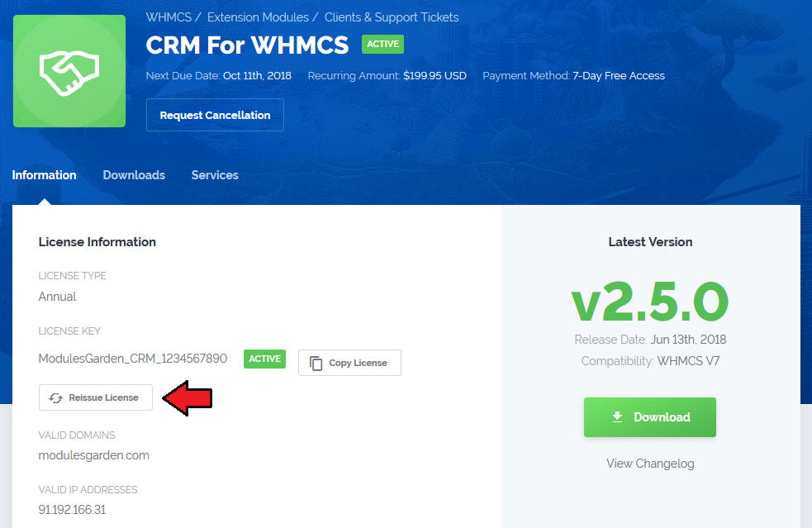Click the Copy License button
Screen dimensions: 812x528
pos(349,363)
